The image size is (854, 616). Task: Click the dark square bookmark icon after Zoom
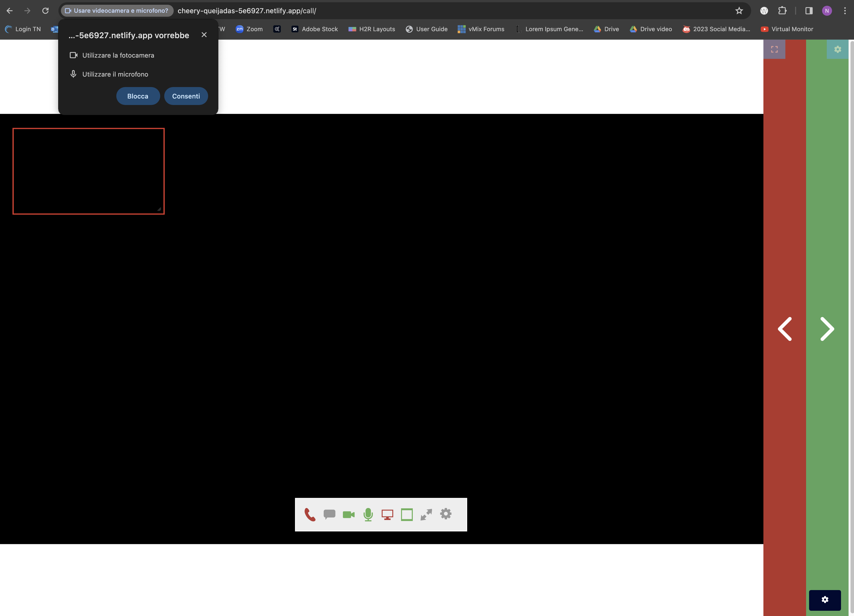coord(277,29)
